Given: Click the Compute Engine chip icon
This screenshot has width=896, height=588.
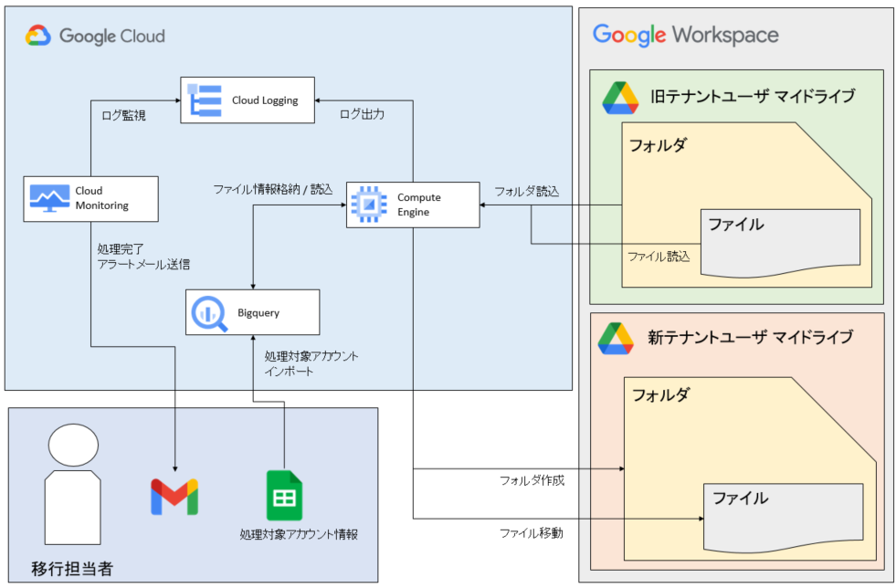Looking at the screenshot, I should tap(369, 204).
